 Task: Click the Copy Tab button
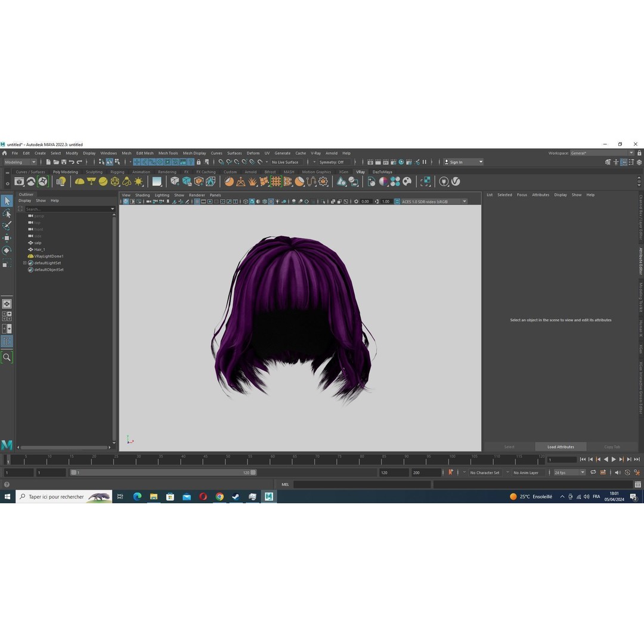click(612, 447)
